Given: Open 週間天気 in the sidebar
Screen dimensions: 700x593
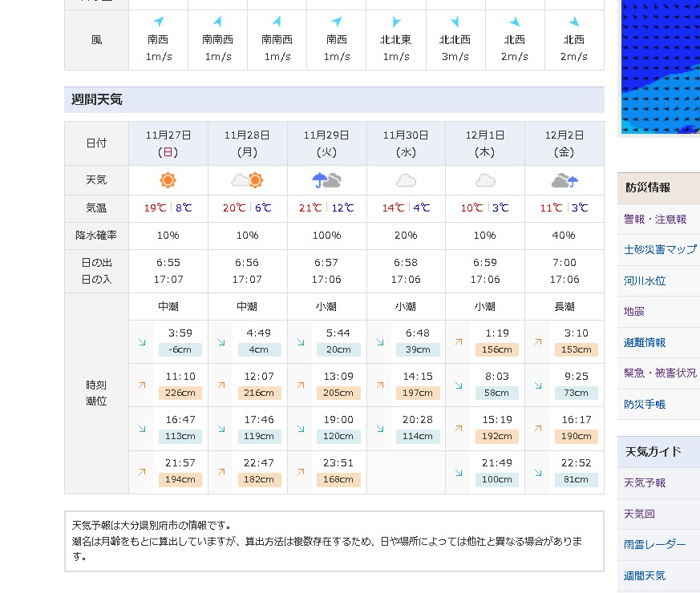Looking at the screenshot, I should click(x=645, y=575).
